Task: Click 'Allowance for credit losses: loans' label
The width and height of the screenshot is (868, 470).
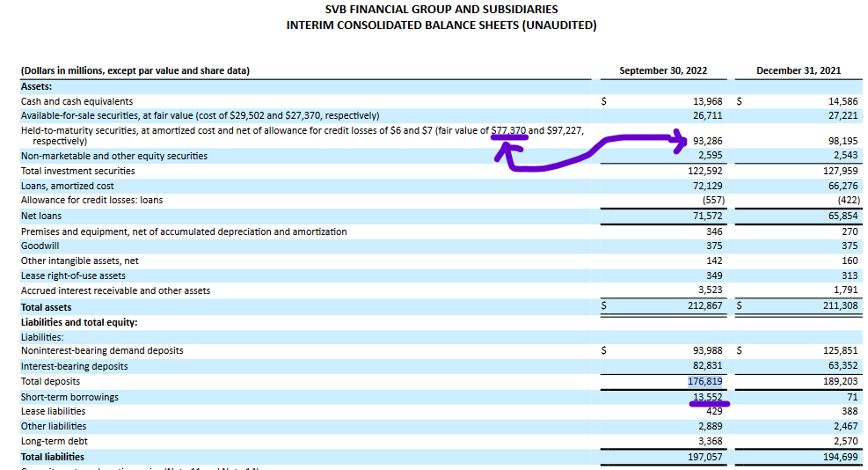Action: click(x=91, y=200)
